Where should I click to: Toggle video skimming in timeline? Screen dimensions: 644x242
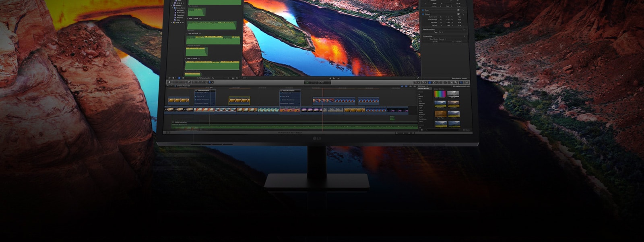[x=402, y=86]
